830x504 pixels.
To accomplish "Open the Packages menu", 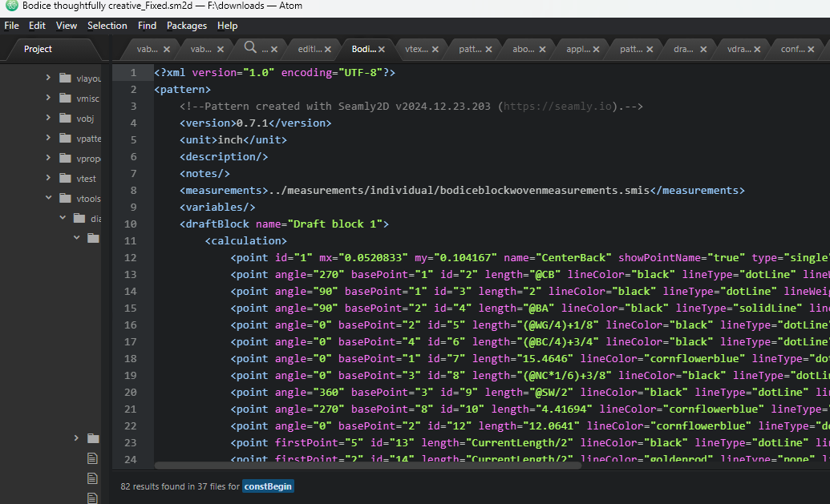I will coord(187,26).
